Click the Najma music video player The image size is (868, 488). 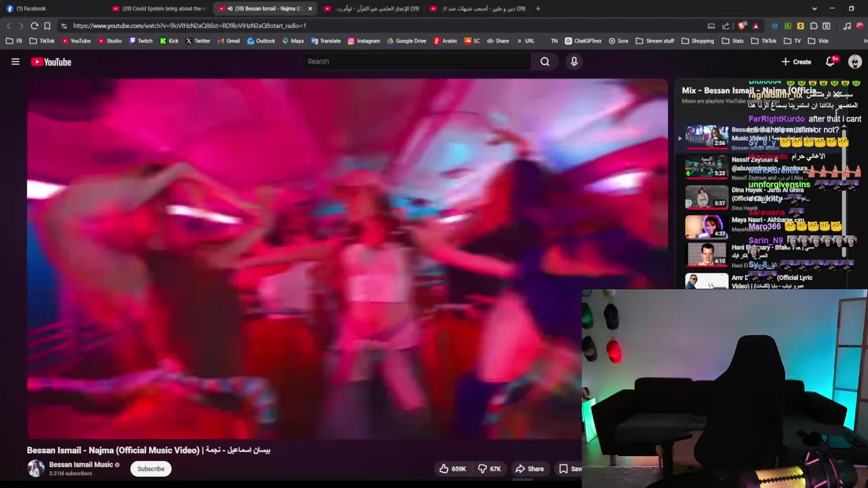click(x=347, y=259)
